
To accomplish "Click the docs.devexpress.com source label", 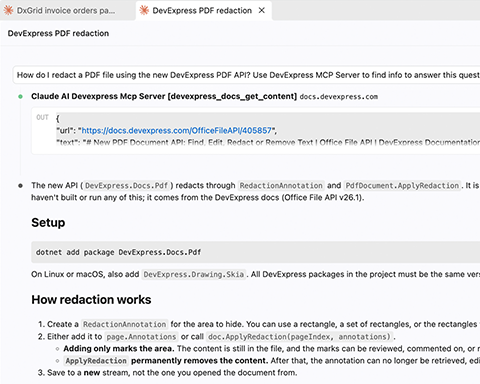I will click(x=339, y=97).
